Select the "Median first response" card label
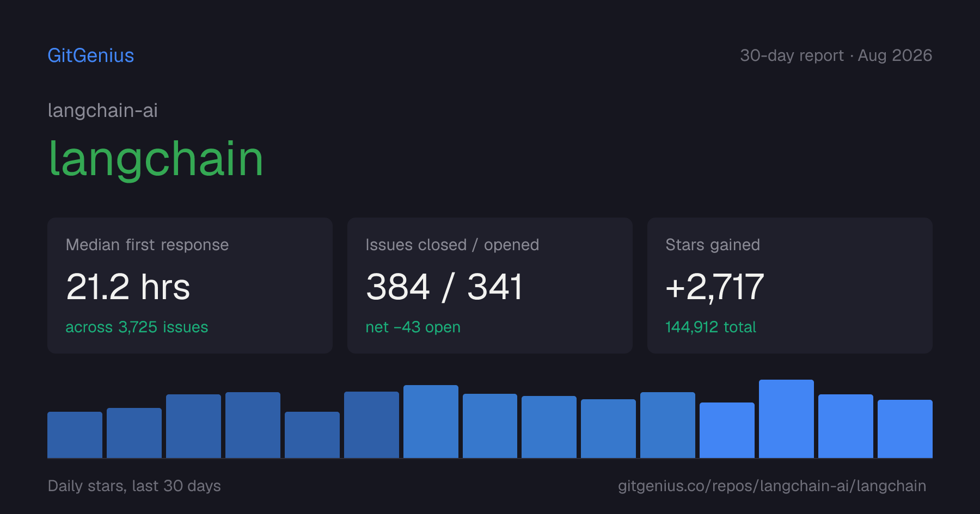The height and width of the screenshot is (514, 980). 147,245
